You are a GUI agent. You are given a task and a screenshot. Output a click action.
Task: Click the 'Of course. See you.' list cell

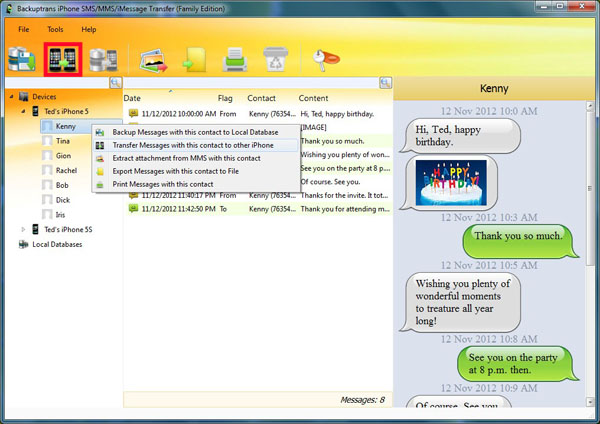pos(330,182)
